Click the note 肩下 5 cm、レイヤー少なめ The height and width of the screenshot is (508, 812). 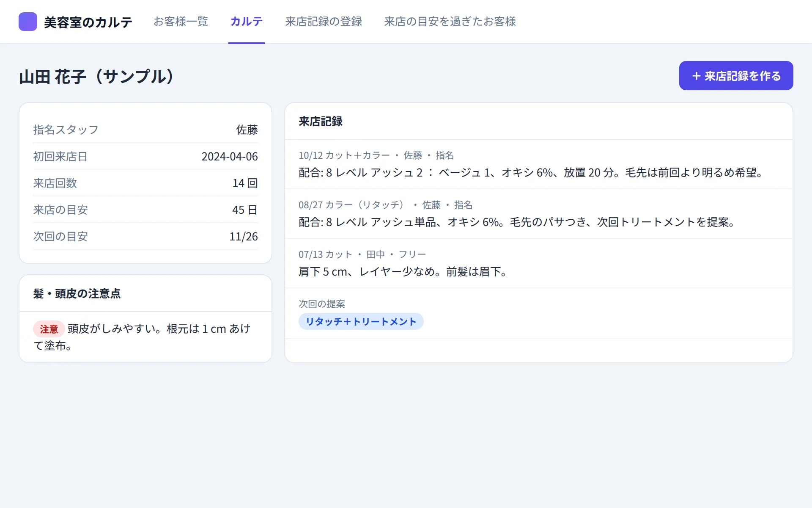tap(403, 271)
